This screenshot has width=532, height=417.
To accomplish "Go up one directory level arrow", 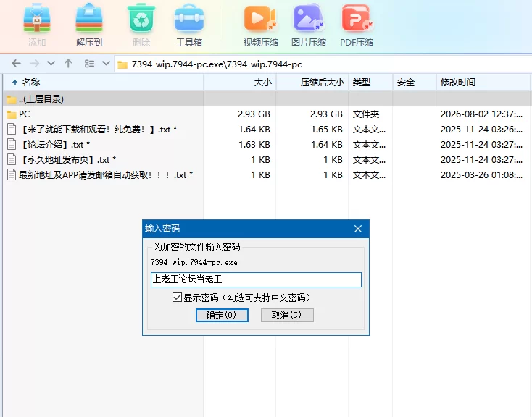I will (68, 64).
